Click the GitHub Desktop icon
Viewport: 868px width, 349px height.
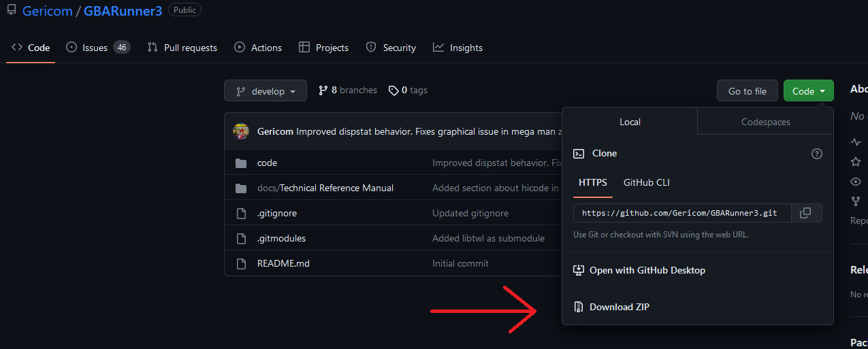[579, 270]
